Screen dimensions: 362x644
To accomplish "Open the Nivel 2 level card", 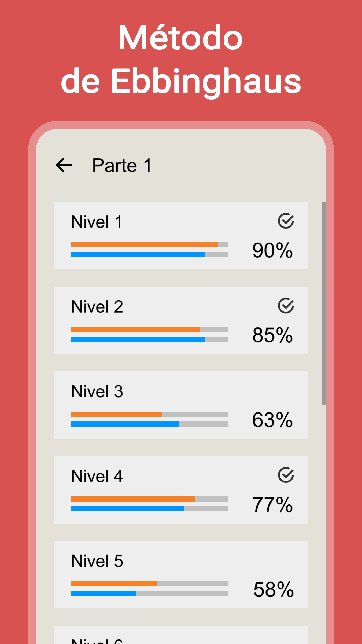I will coord(181,320).
